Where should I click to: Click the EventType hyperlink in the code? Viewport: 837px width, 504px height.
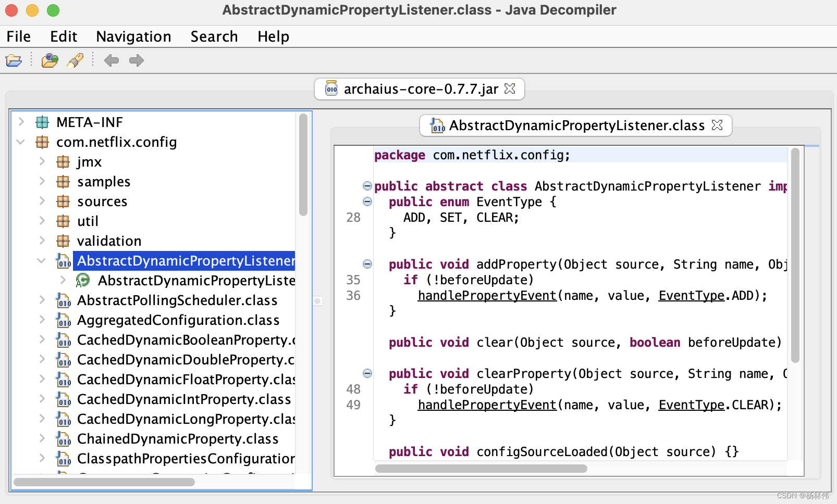691,295
